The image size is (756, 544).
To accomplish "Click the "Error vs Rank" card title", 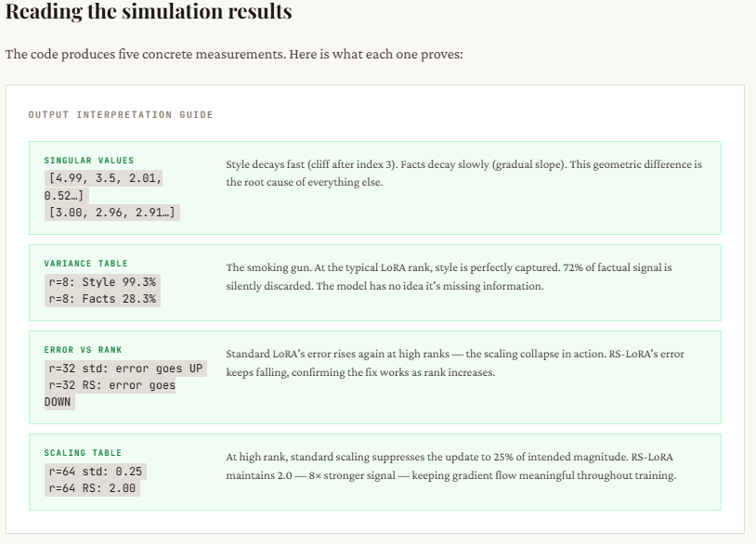I will 85,350.
